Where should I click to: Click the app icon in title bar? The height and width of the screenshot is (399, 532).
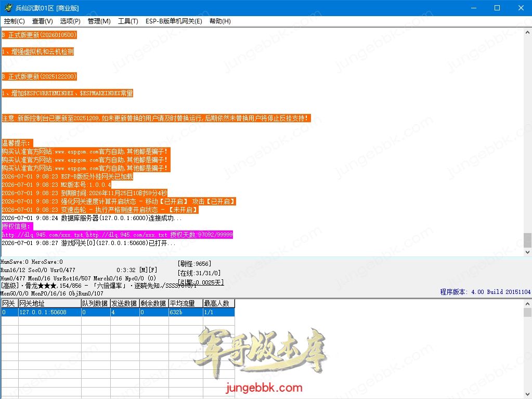tap(8, 8)
